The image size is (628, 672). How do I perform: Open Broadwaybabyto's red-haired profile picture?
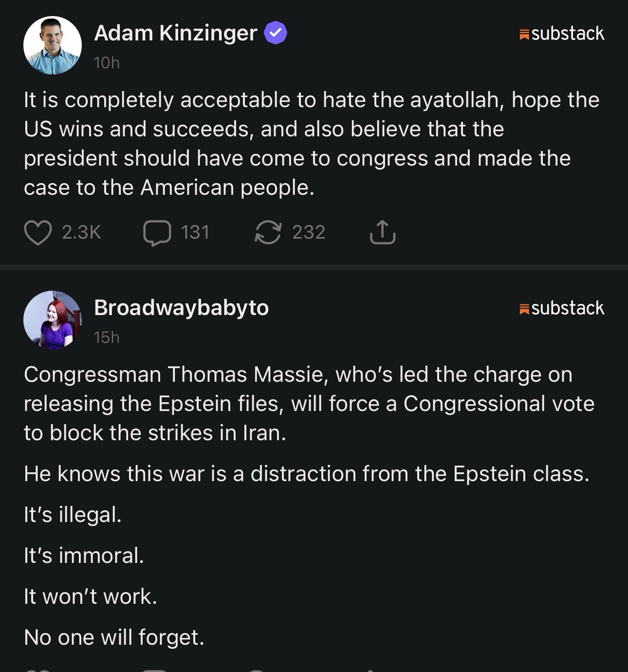click(53, 320)
